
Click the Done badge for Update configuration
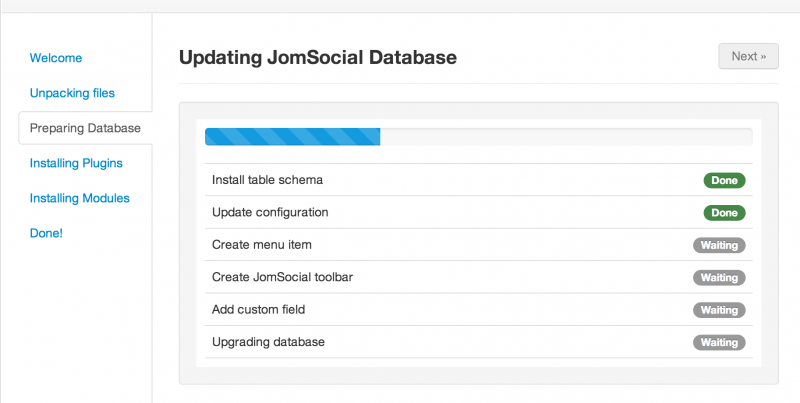click(x=724, y=213)
